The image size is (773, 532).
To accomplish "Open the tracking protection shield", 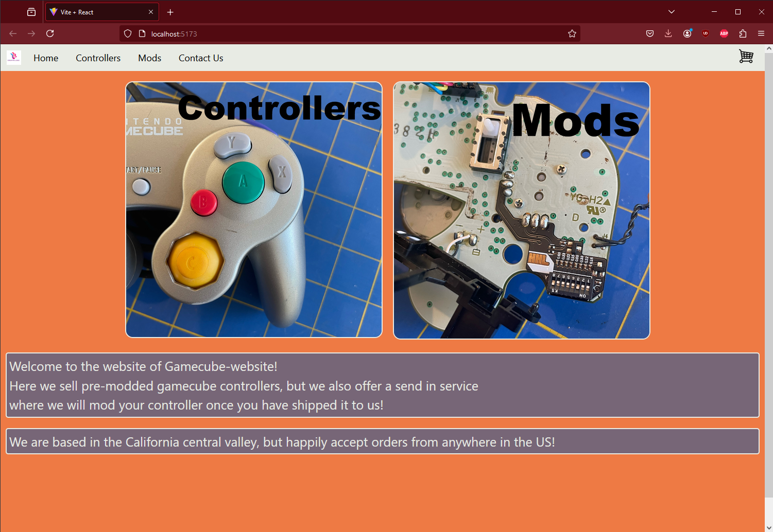I will (127, 33).
